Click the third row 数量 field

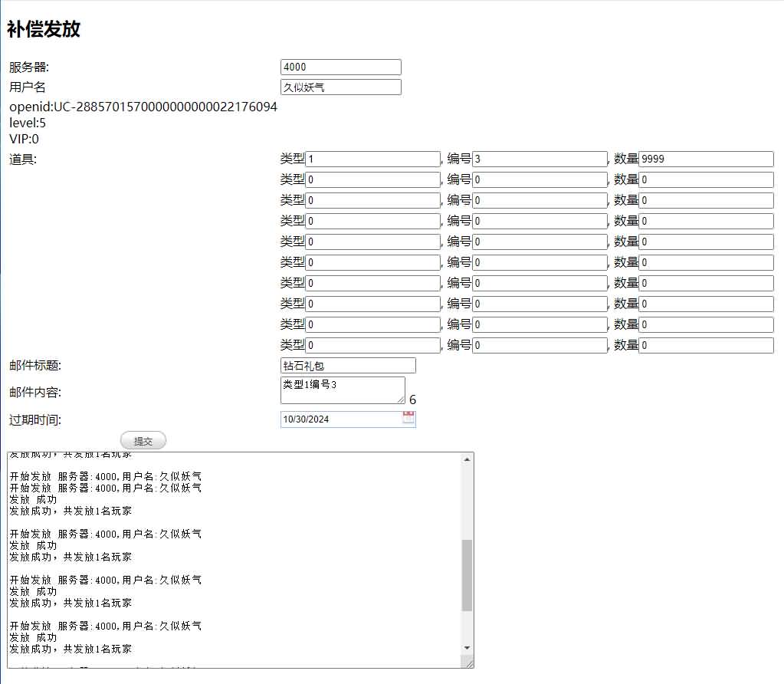(x=706, y=201)
